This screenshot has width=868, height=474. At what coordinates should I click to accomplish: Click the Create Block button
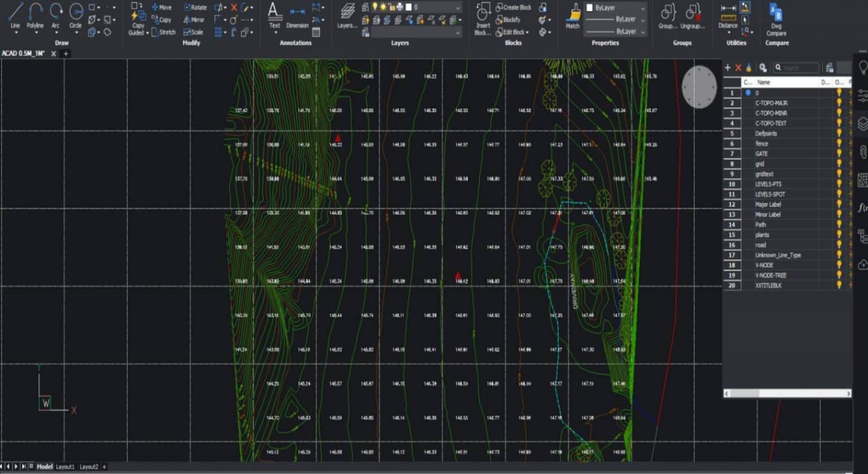coord(514,7)
